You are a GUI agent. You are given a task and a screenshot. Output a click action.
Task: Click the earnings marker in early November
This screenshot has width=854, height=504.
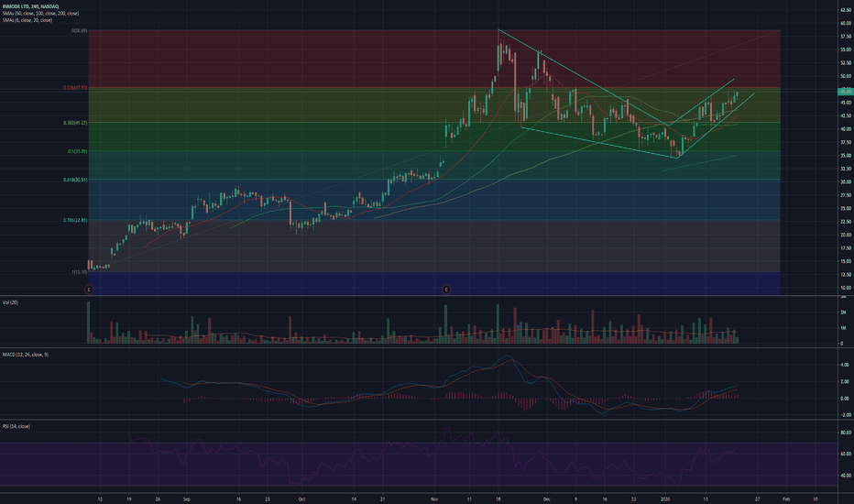pos(446,290)
